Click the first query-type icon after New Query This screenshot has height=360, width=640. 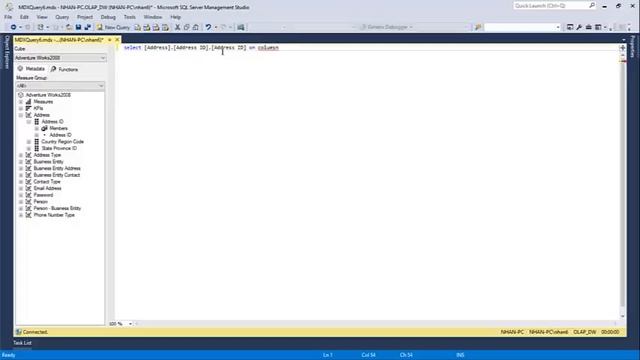point(138,27)
